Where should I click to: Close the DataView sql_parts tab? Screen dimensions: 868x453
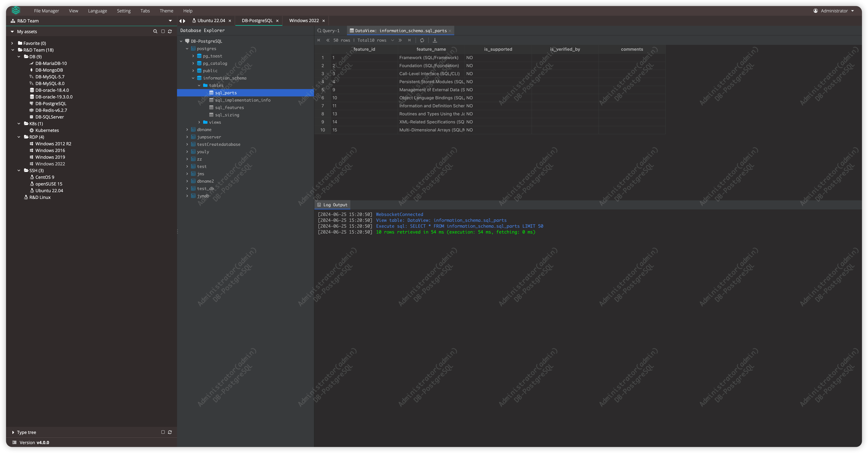coord(450,31)
